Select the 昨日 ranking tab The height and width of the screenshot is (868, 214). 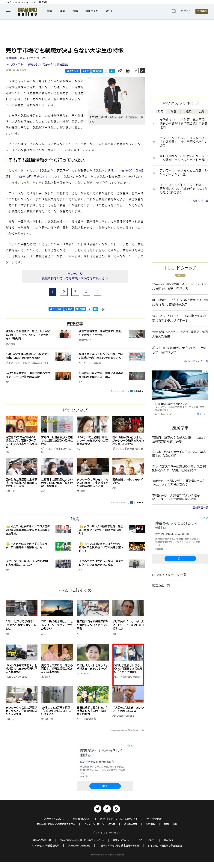pyautogui.click(x=173, y=111)
